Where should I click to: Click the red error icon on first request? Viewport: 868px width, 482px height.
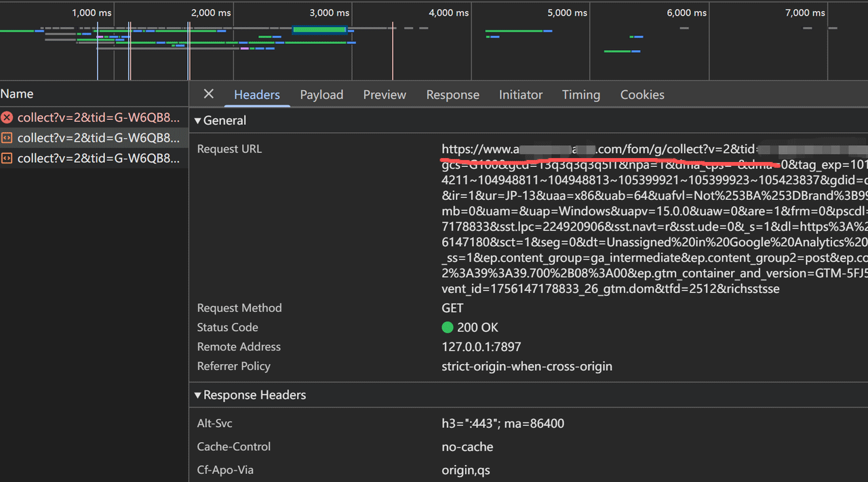point(7,117)
